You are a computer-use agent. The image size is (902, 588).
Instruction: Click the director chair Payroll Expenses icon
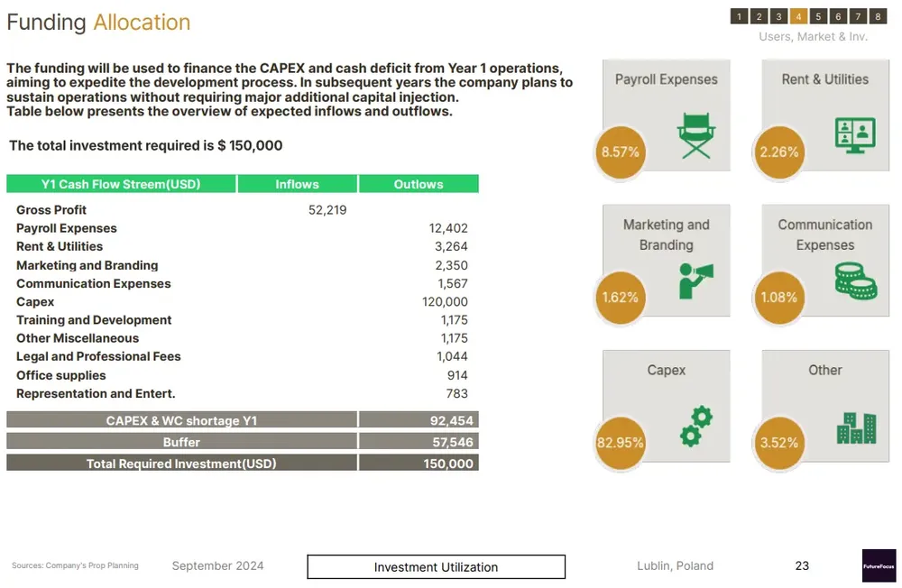pos(695,134)
